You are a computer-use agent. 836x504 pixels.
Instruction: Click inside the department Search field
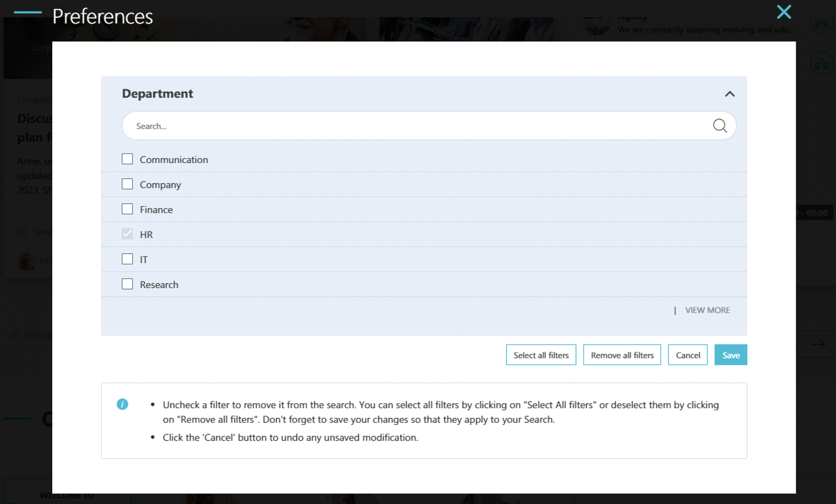[336, 125]
